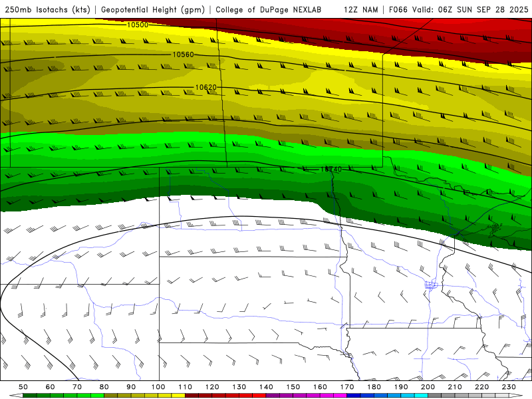Click the 150 value on the color scale
The image size is (532, 399).
[x=293, y=387]
